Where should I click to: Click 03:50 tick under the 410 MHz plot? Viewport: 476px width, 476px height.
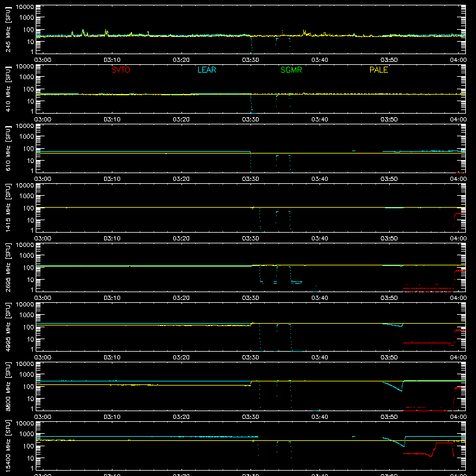point(389,120)
